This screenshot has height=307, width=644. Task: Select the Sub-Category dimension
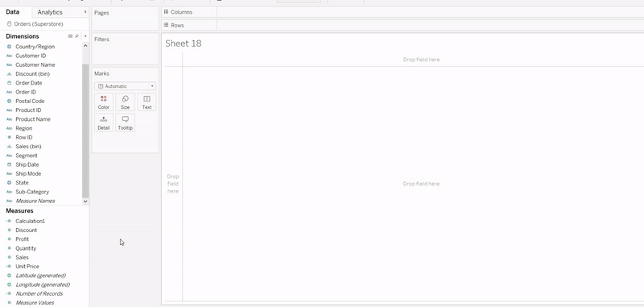pos(32,192)
